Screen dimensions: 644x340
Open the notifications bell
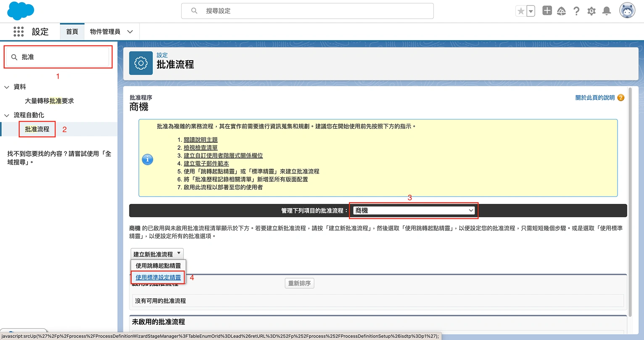tap(606, 11)
